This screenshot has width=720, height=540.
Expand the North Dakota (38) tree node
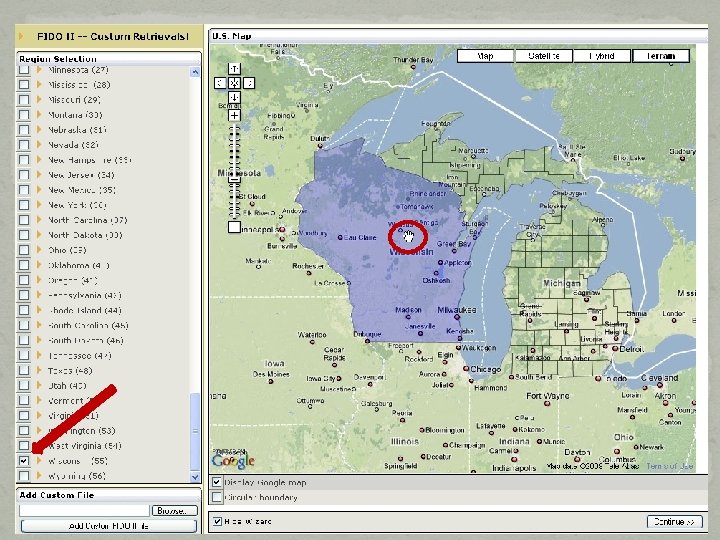coord(39,235)
